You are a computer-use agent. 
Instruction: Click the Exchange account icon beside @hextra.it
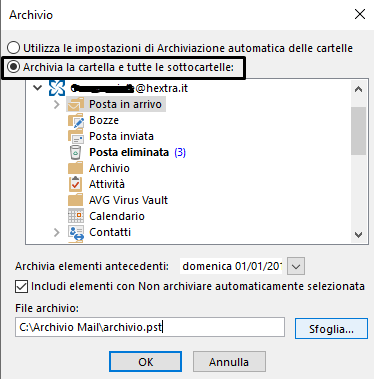[57, 88]
